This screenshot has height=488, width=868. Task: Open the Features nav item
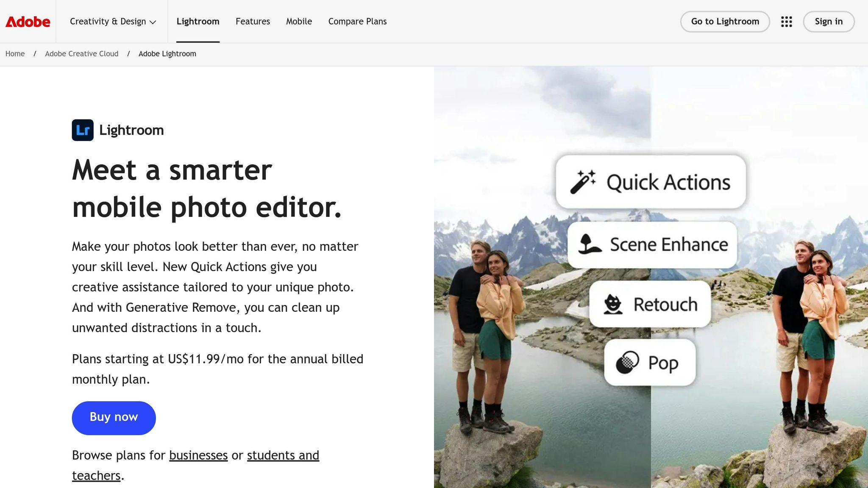click(253, 22)
